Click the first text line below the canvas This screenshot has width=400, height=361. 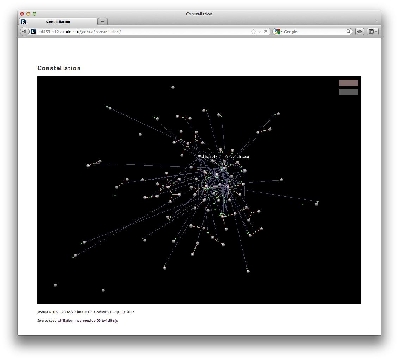(x=85, y=312)
